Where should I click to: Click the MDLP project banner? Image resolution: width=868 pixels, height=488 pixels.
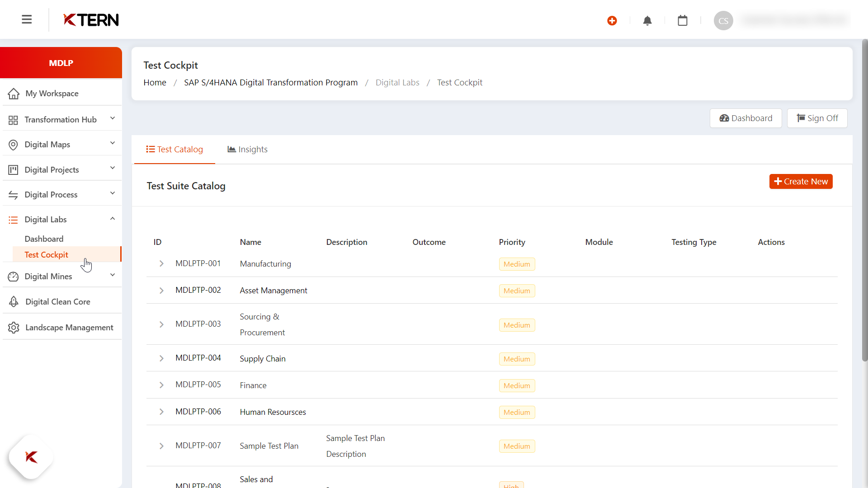(61, 63)
